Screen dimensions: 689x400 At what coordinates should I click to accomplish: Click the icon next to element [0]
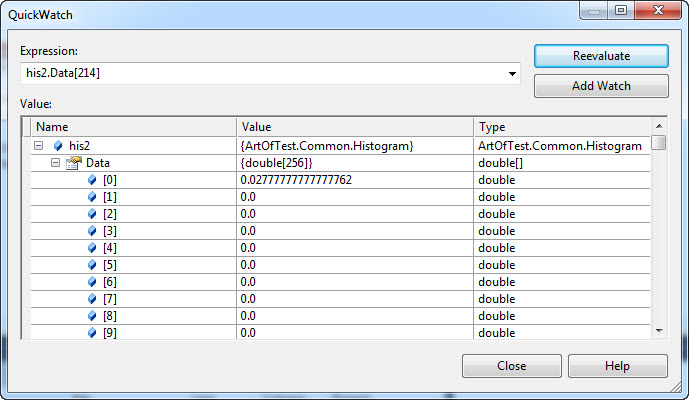point(92,180)
